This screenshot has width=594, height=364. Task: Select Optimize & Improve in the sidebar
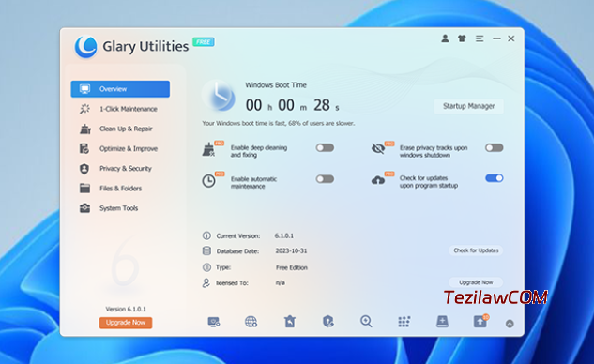[120, 148]
